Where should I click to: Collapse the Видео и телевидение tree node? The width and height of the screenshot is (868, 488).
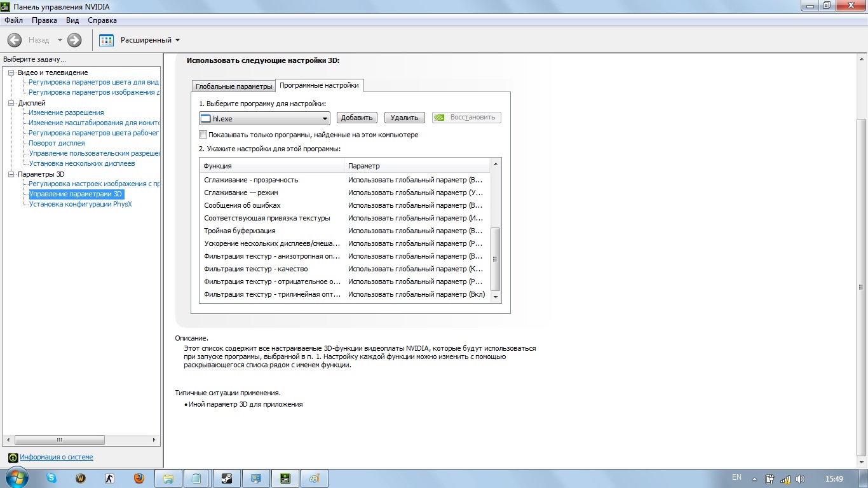[x=11, y=72]
